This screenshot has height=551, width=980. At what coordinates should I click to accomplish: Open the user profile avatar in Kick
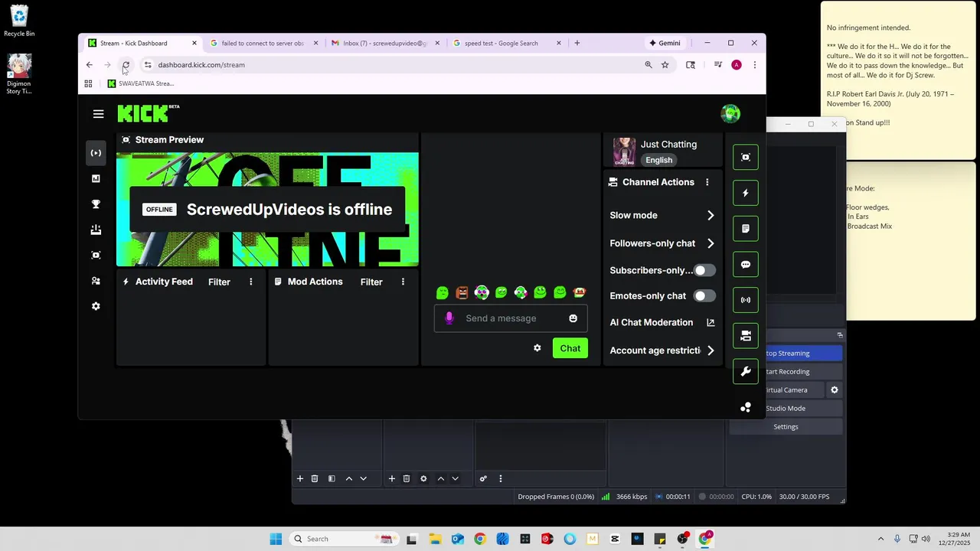(x=730, y=114)
